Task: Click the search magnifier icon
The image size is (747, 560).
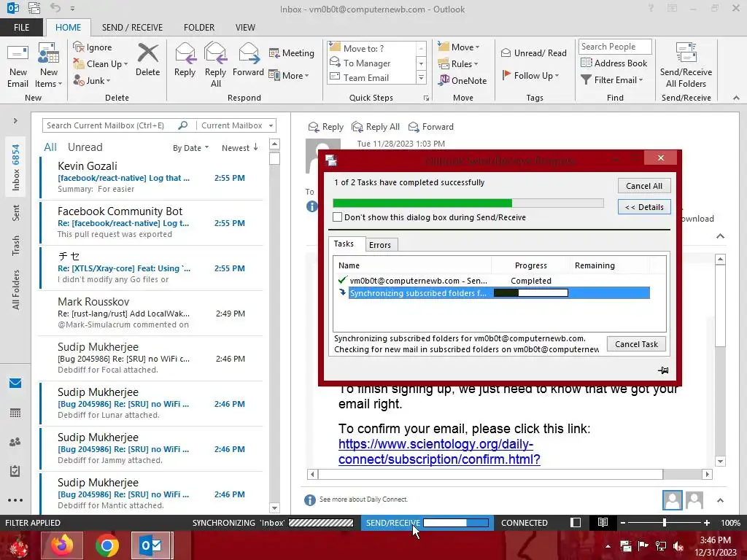Action: [x=182, y=125]
